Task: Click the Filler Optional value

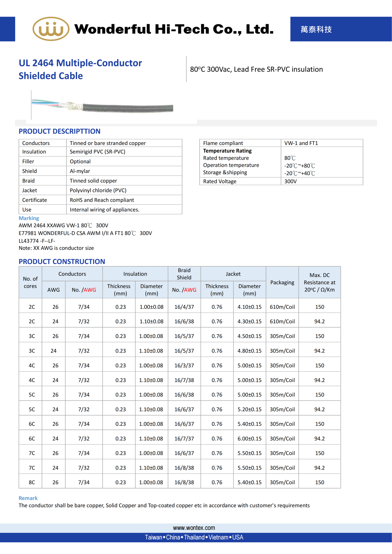Action: click(x=80, y=161)
